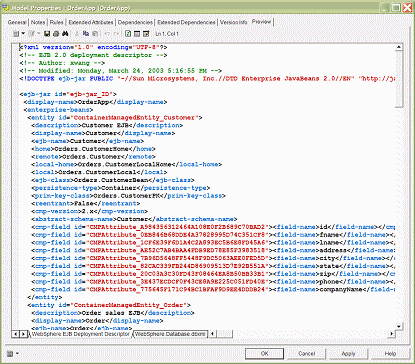Click the Print icon in the toolbar

pyautogui.click(x=56, y=34)
